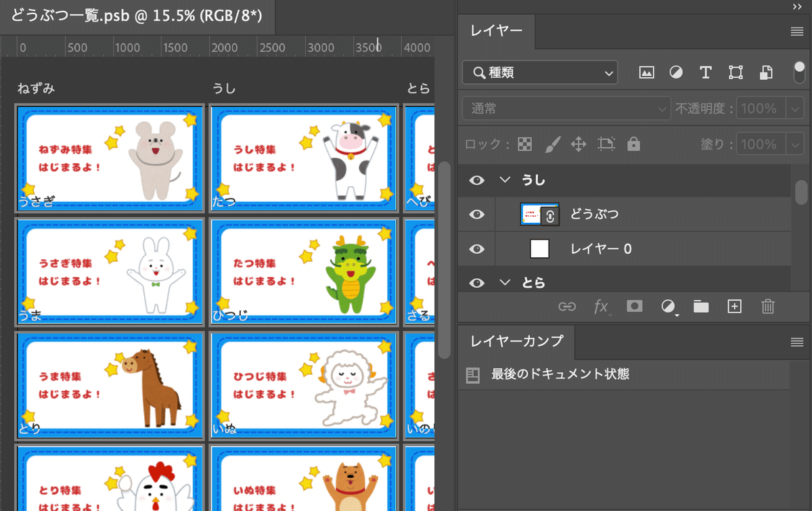
Task: Open the 塗り fill dropdown arrow
Action: pos(795,144)
